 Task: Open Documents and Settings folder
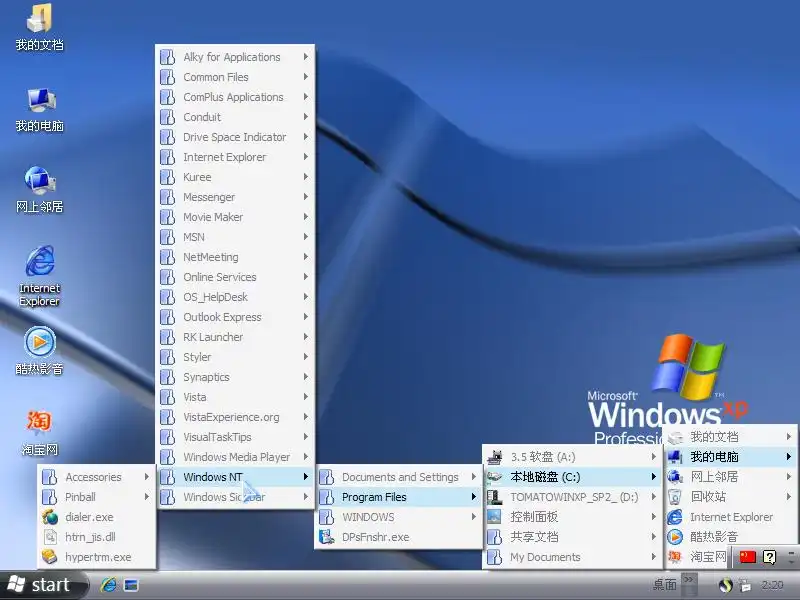[x=398, y=477]
